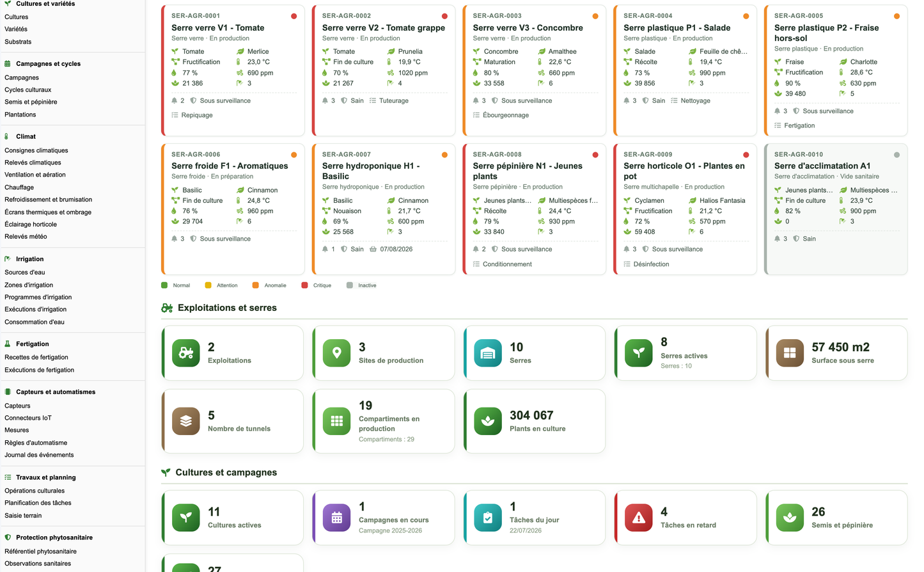Click the orange Anomalie legend swatch

click(x=256, y=285)
